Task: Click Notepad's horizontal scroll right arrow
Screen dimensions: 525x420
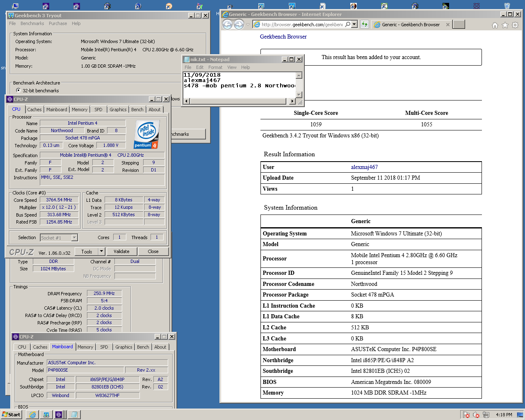Action: [x=292, y=101]
